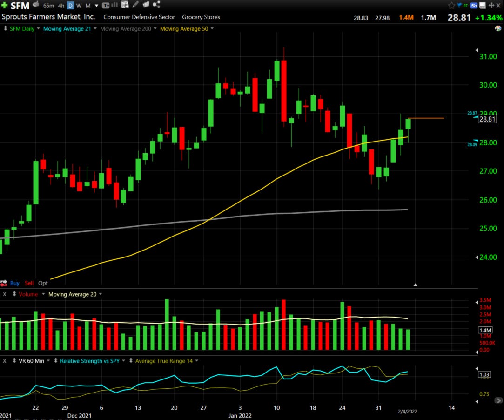
Task: Select the pencil drawing tool icon
Action: tap(135, 4)
